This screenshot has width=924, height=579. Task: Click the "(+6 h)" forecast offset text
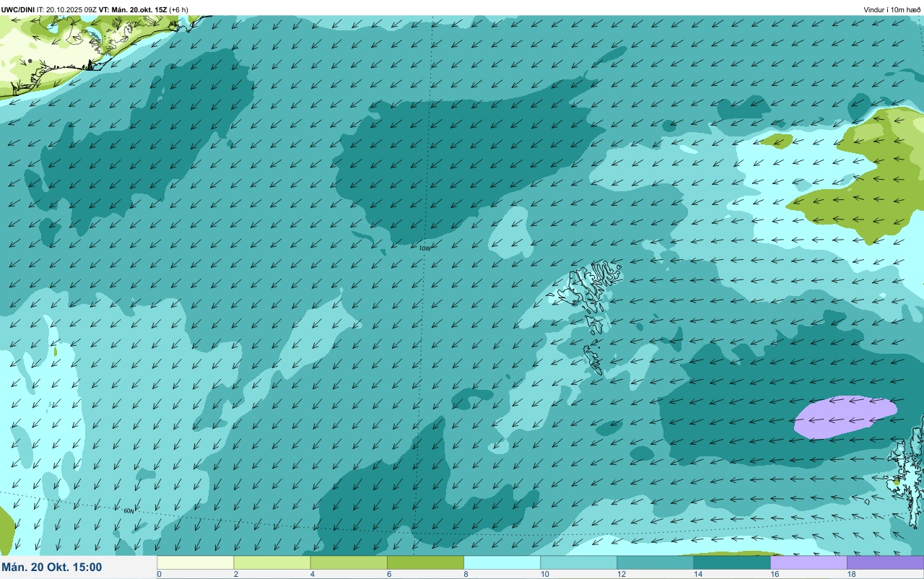pos(179,10)
